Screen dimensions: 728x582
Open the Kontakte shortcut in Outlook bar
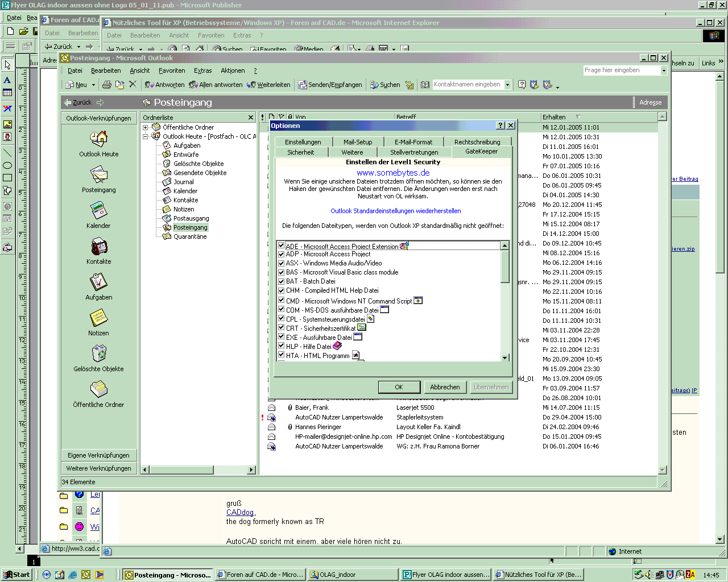coord(99,246)
